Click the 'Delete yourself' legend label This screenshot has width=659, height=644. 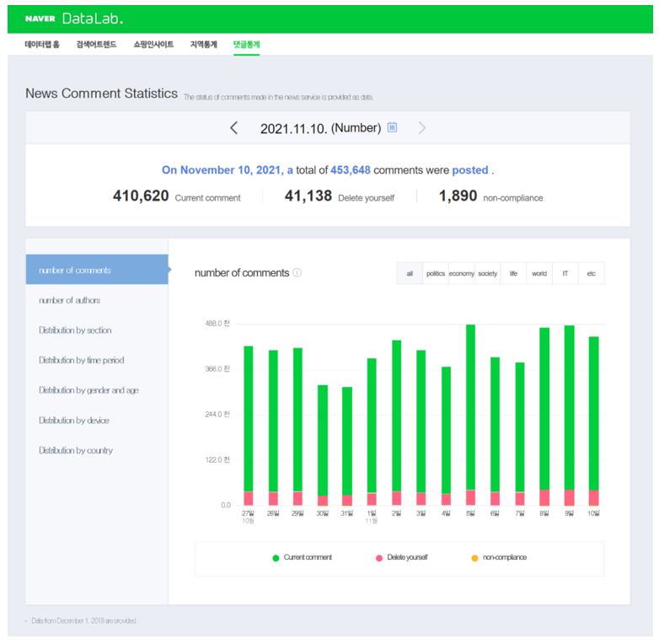(x=407, y=557)
